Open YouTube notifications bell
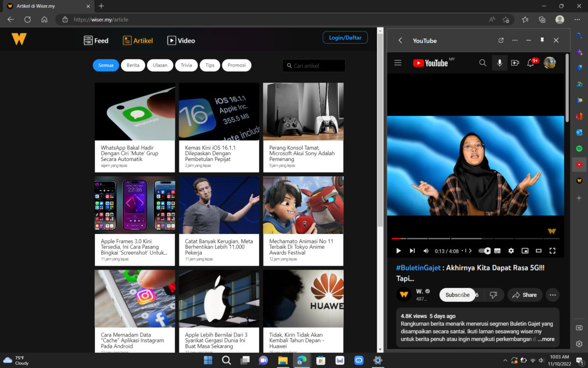 (530, 63)
